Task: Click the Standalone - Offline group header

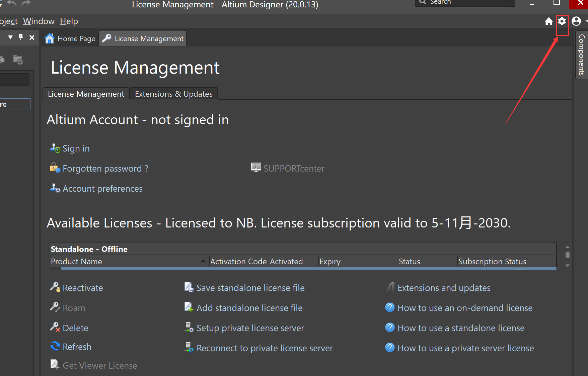Action: [303, 249]
